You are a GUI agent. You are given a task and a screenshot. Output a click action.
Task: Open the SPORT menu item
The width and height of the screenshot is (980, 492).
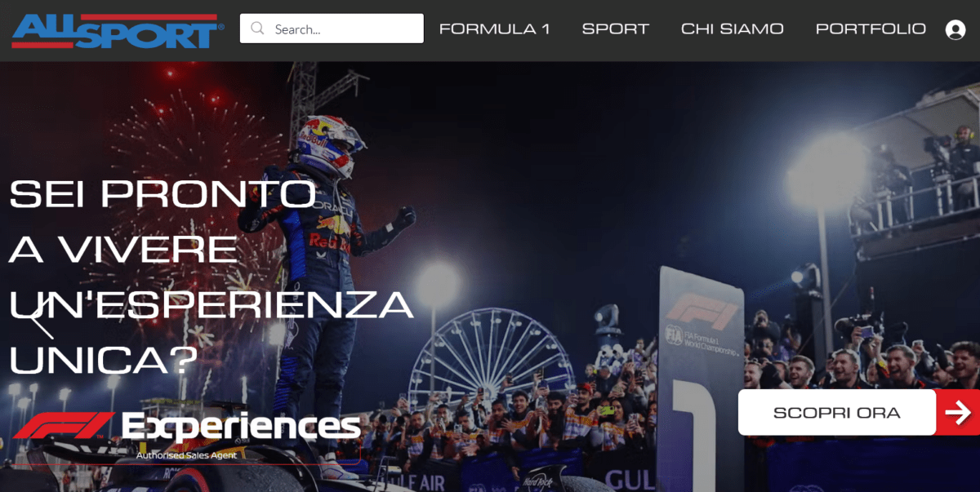[615, 29]
